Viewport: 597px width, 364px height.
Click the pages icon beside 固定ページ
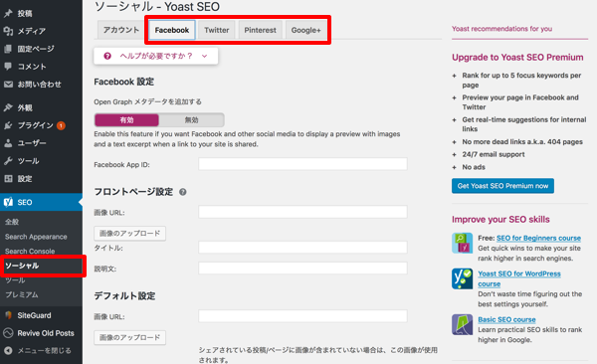click(x=8, y=49)
